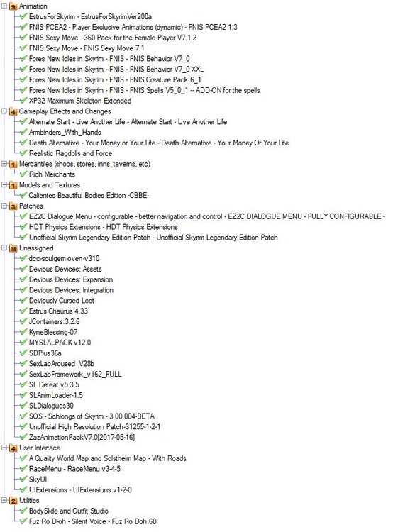Click the Gameplay Effects folder icon showing 4
The height and width of the screenshot is (532, 393).
click(x=13, y=111)
